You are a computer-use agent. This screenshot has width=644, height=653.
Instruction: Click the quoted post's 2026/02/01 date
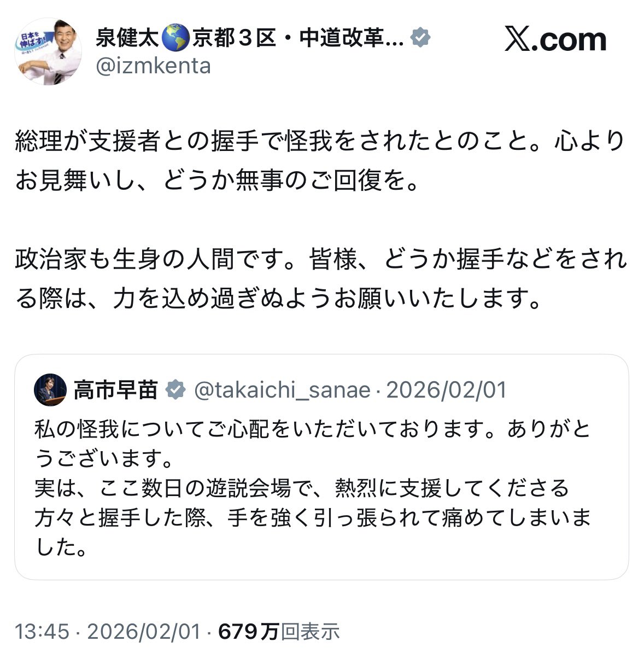coord(446,390)
